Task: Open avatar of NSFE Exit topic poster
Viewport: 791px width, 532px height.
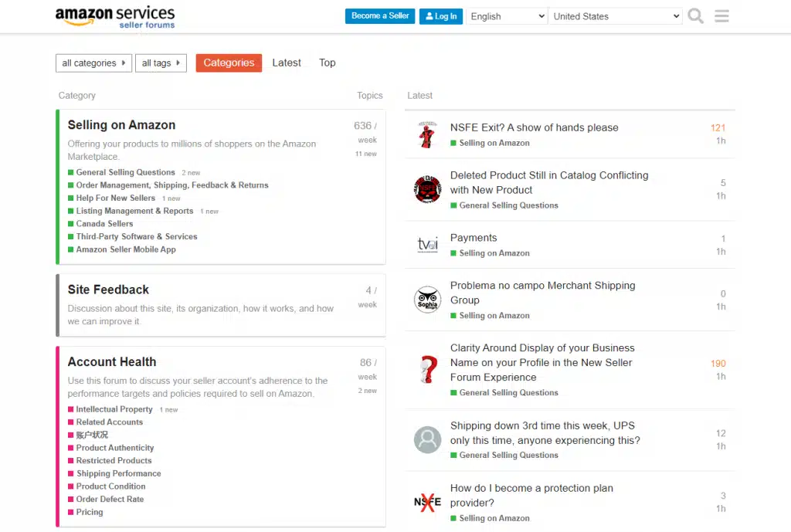Action: coord(427,134)
